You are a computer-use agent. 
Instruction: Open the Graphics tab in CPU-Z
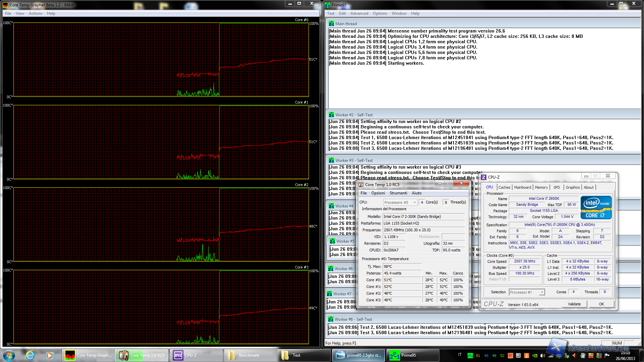point(573,187)
